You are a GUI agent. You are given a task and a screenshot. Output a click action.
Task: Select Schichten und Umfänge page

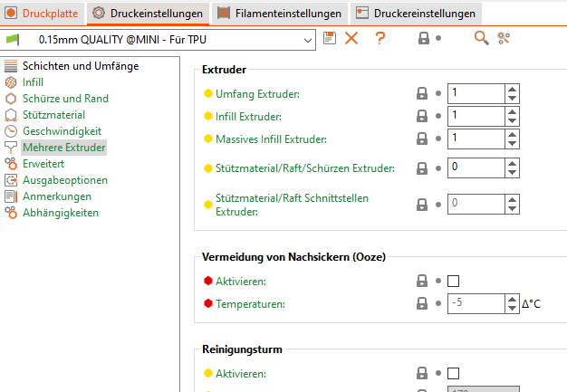pyautogui.click(x=81, y=65)
